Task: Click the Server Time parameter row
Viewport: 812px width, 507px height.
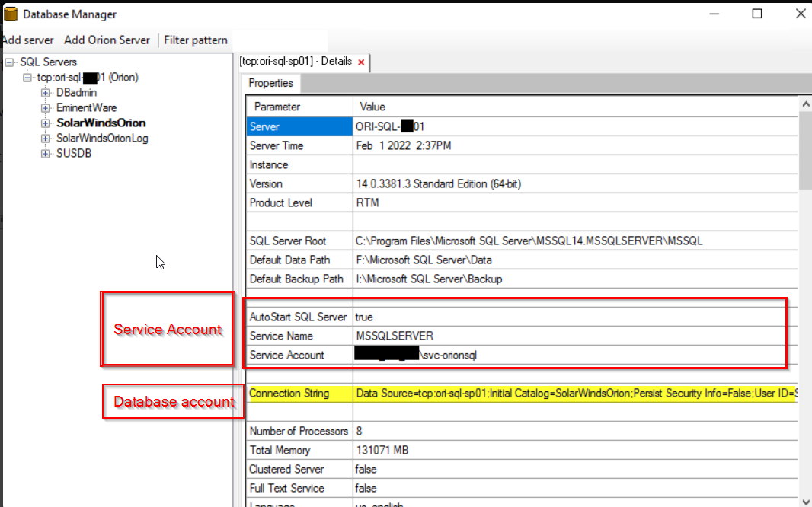Action: pyautogui.click(x=300, y=146)
